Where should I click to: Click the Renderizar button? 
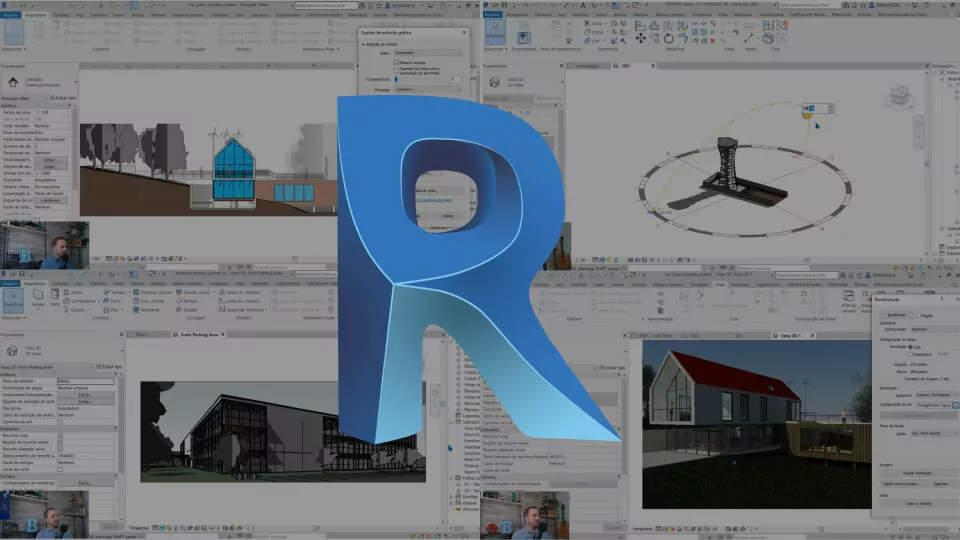click(x=896, y=315)
